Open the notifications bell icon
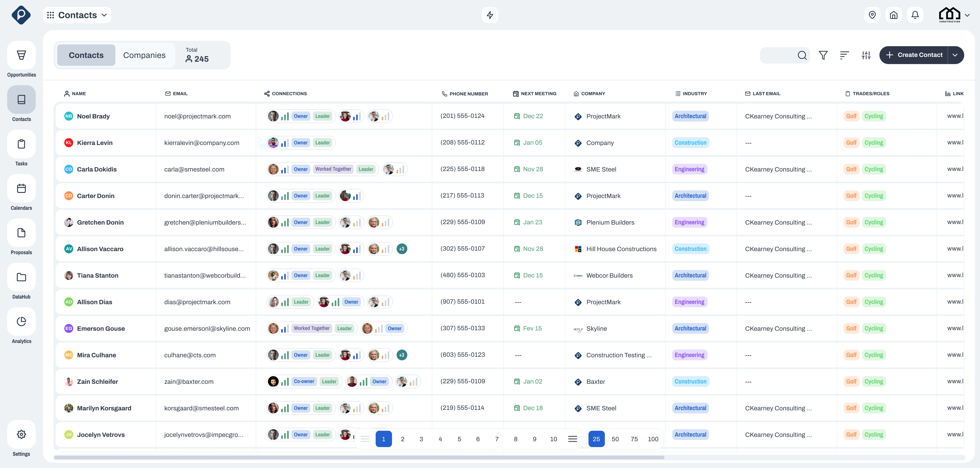The image size is (980, 468). pos(915,15)
